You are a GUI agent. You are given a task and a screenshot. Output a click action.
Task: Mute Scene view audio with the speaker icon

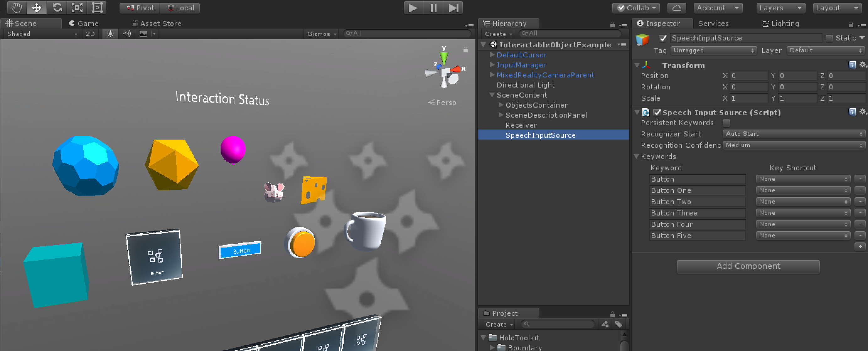click(x=126, y=34)
